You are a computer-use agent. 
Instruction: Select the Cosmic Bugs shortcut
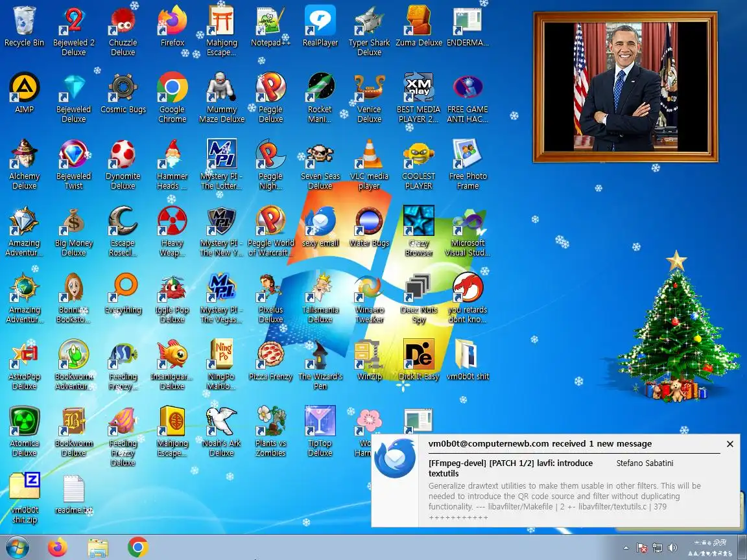coord(123,93)
